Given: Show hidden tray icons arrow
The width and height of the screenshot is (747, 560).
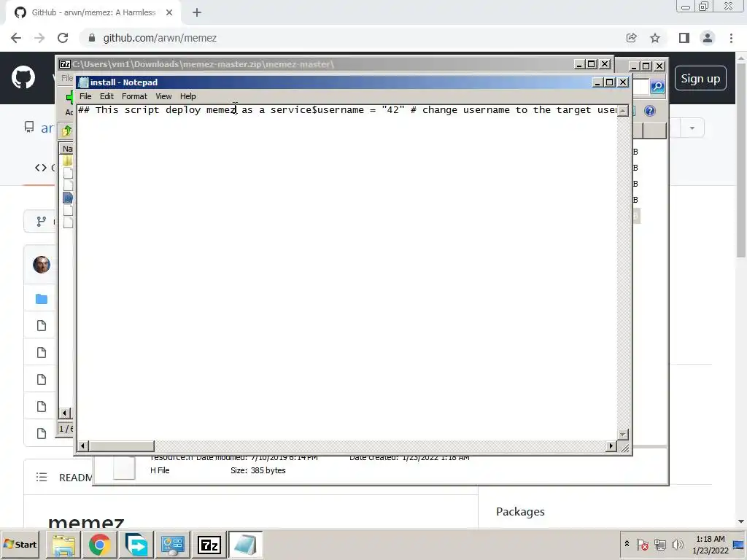Looking at the screenshot, I should click(627, 544).
